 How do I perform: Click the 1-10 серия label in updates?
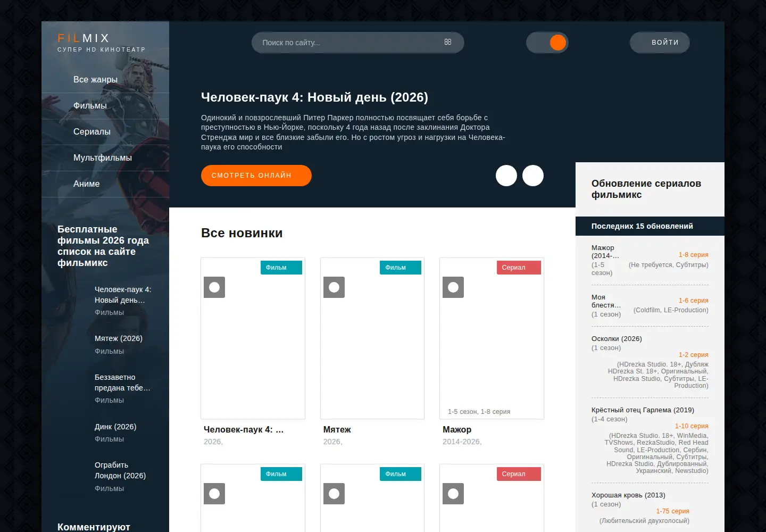(x=692, y=426)
